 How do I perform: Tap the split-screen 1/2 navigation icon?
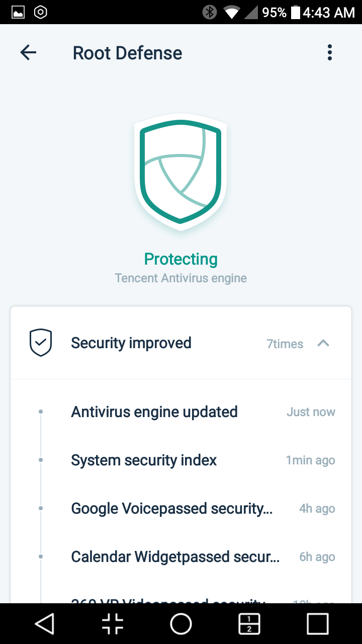click(249, 624)
